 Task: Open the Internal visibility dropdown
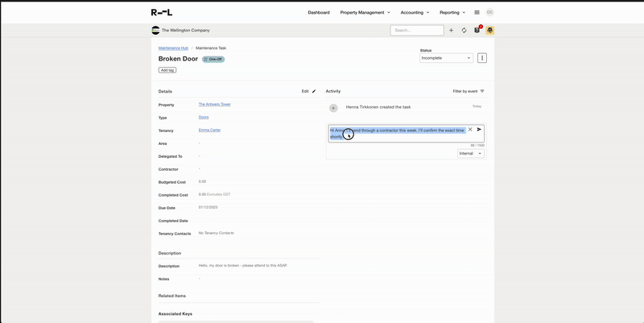[470, 153]
